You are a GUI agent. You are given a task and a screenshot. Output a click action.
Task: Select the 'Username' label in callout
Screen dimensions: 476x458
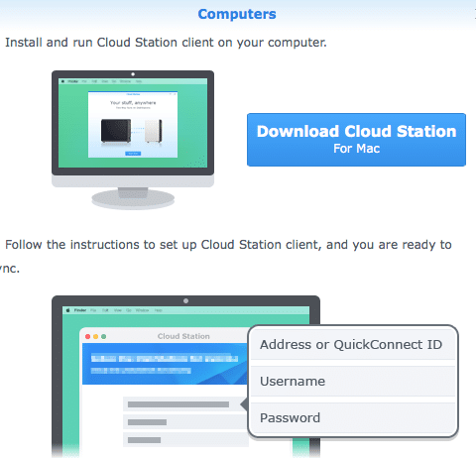[x=293, y=382]
